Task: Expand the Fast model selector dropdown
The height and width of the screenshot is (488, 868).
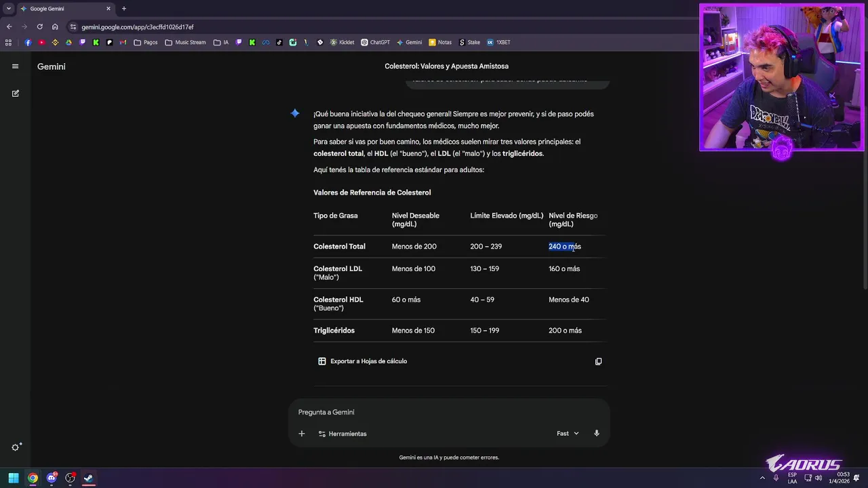Action: click(x=568, y=434)
